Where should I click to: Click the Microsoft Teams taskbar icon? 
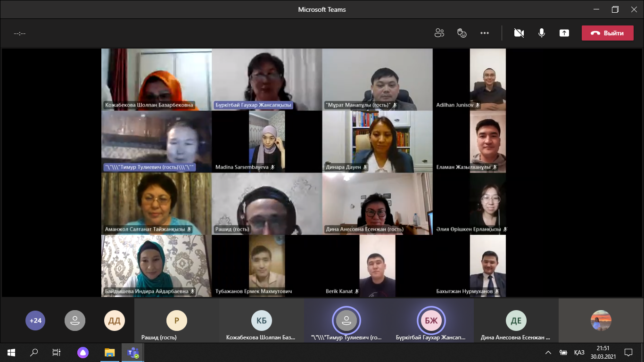click(x=132, y=352)
